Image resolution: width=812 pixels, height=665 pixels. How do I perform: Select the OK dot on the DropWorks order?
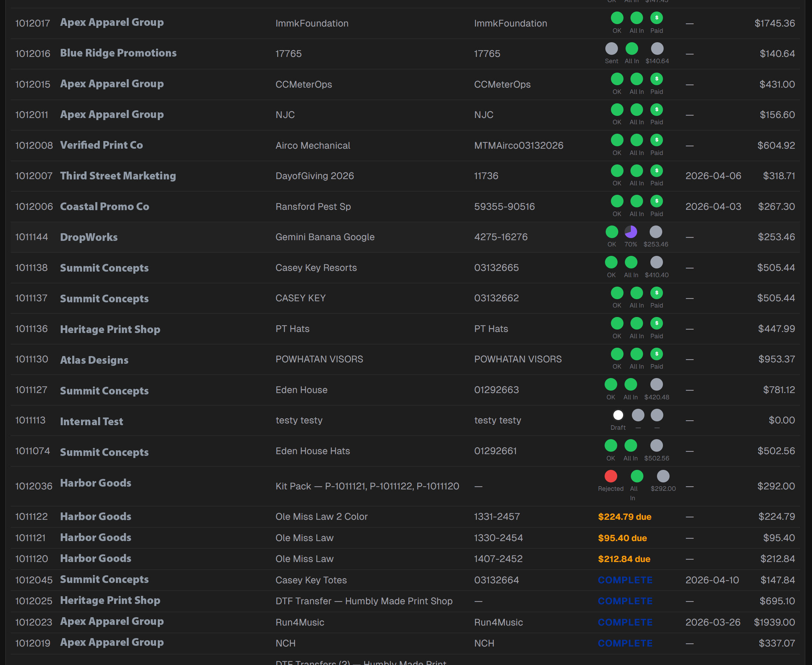tap(611, 231)
